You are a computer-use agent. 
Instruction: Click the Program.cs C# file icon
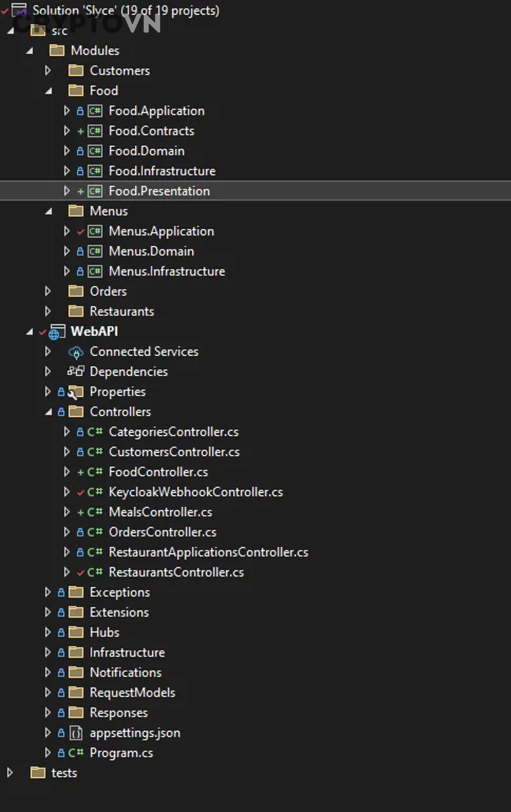coord(76,752)
